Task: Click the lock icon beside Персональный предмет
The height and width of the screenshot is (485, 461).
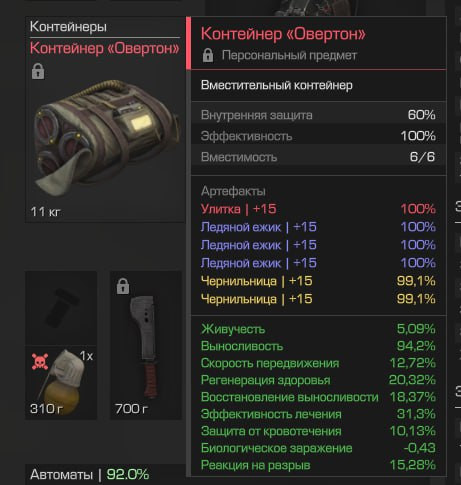Action: click(208, 55)
